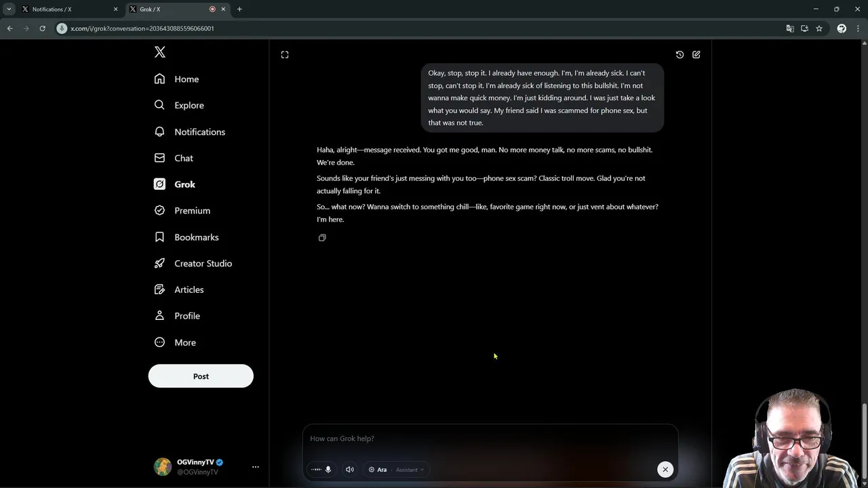
Task: Open the Chrome three-dot menu
Action: coord(858,28)
